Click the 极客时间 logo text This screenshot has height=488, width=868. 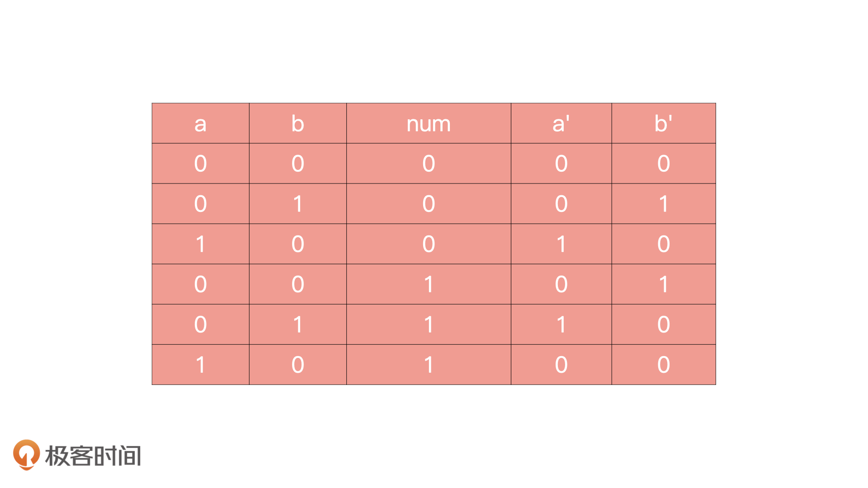pos(93,455)
